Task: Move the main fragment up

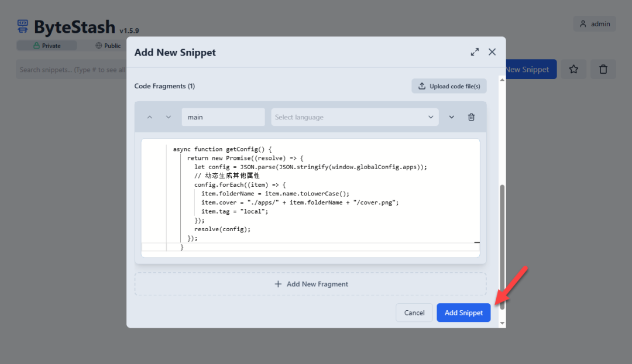Action: 150,117
